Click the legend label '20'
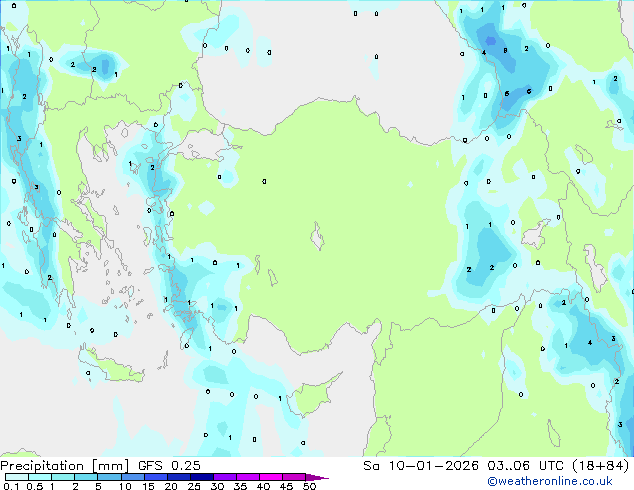Viewport: 634px width, 490px height. [x=171, y=486]
